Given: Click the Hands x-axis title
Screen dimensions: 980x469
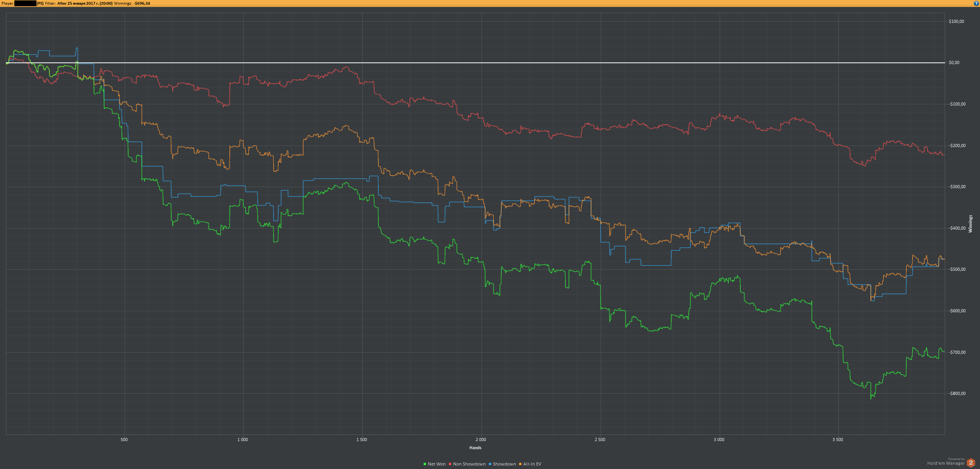Looking at the screenshot, I should (475, 448).
